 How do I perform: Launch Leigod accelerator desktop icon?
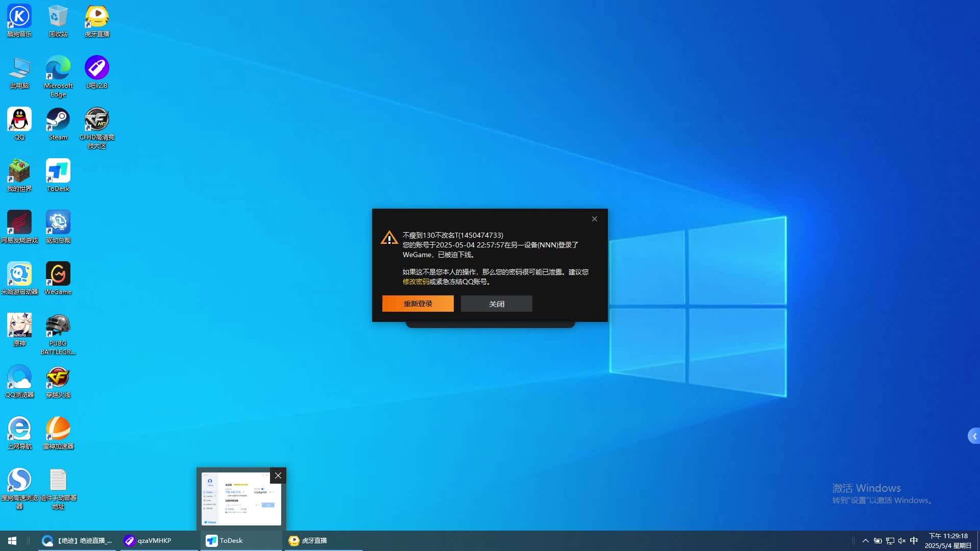[58, 433]
